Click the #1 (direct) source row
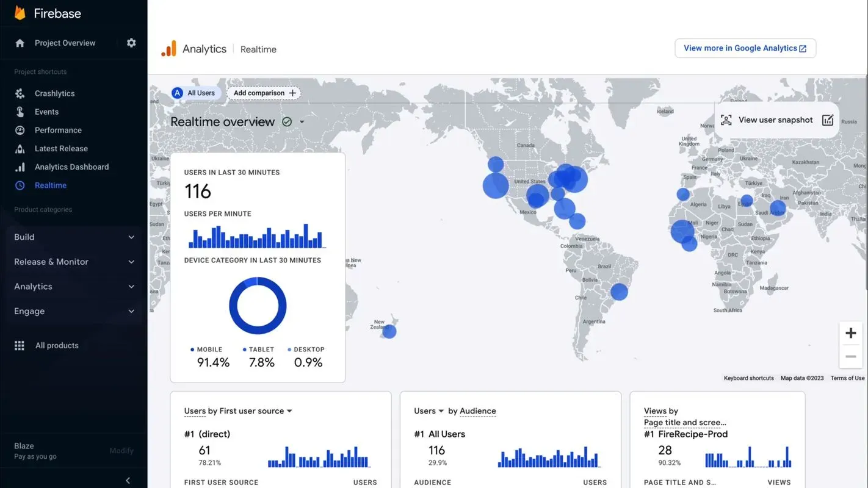The width and height of the screenshot is (868, 488). 207,434
